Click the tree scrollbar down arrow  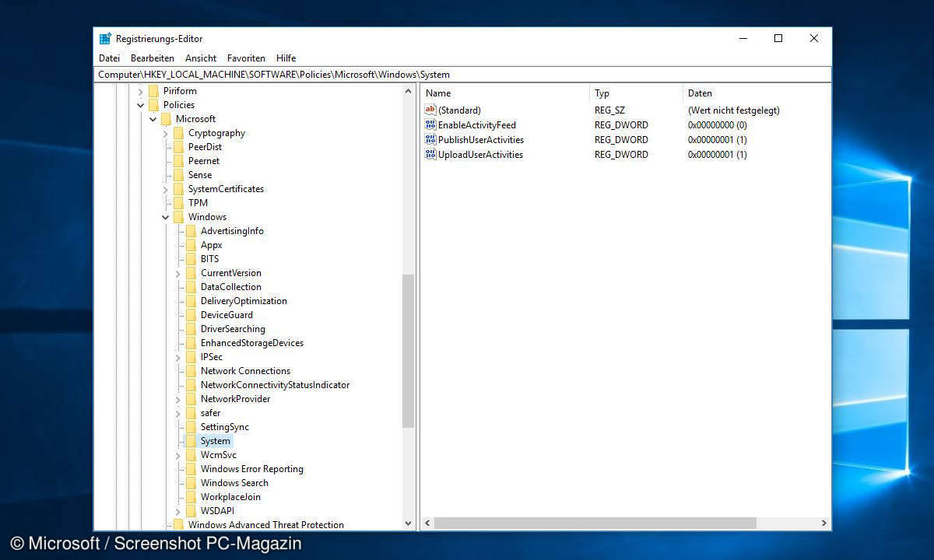(409, 524)
